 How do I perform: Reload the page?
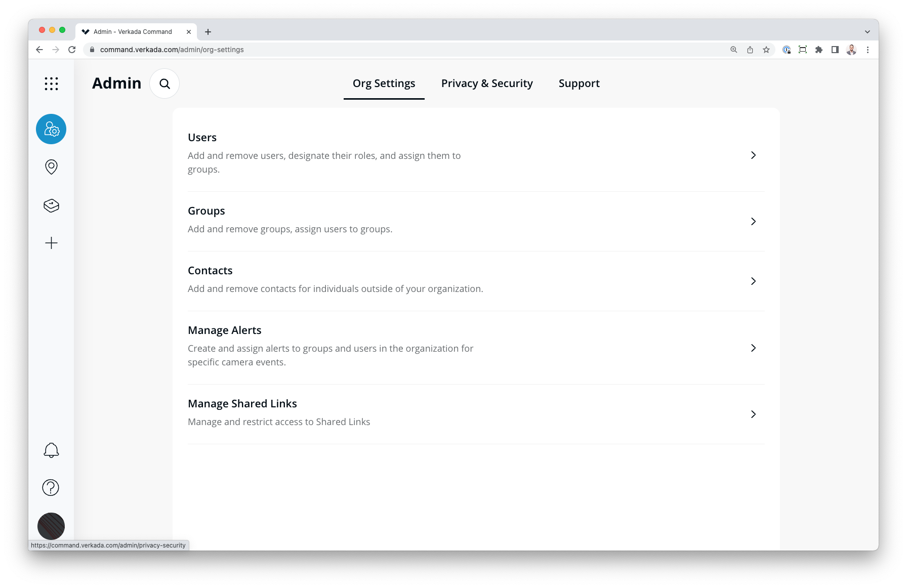click(72, 50)
